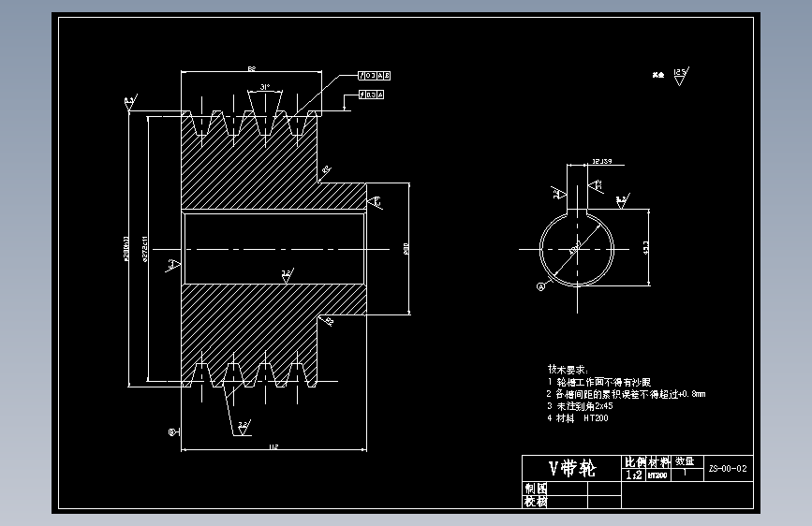The width and height of the screenshot is (812, 526).
Task: Click the 'ø272c11' vertical diameter dimension
Action: click(144, 250)
